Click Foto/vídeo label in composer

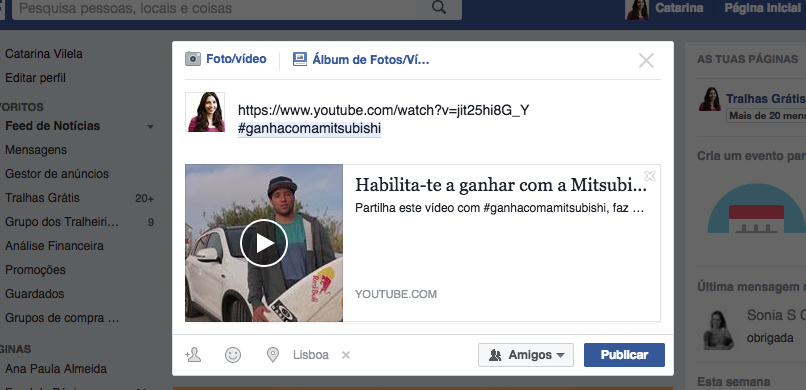point(236,59)
